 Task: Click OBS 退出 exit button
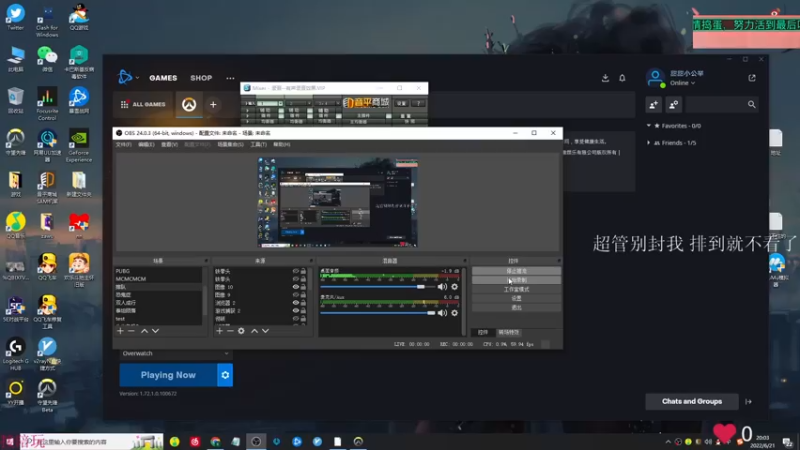(516, 308)
